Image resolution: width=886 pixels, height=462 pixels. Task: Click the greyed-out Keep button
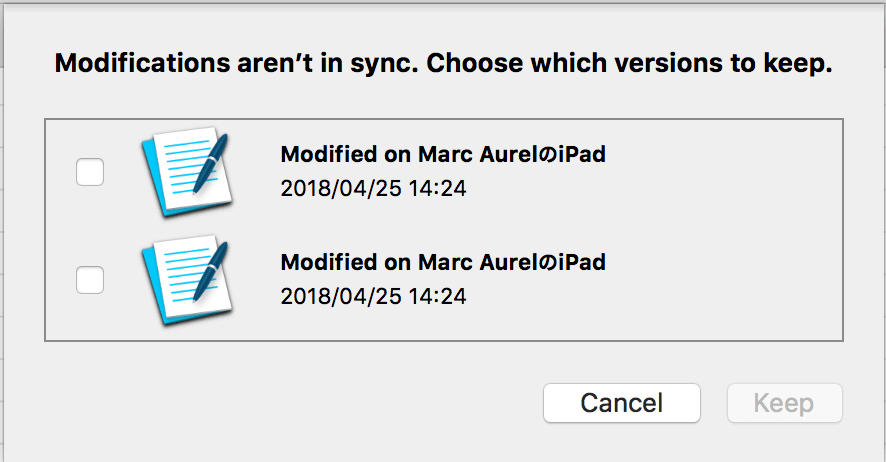[x=784, y=403]
